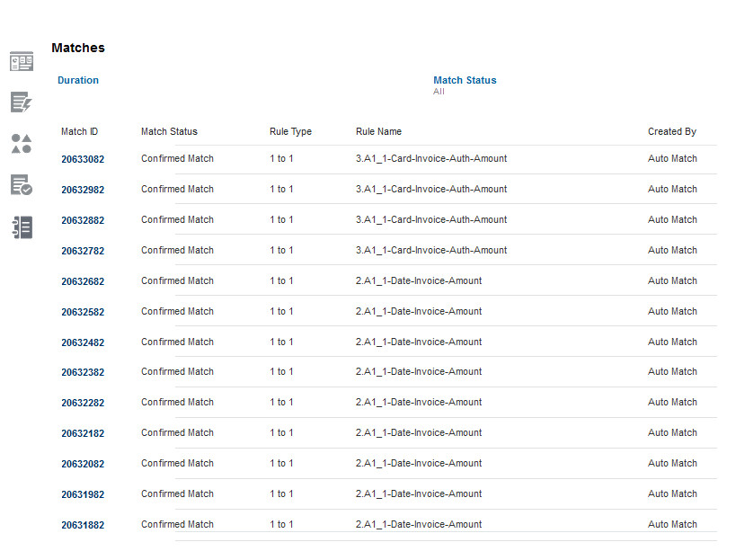Image resolution: width=736 pixels, height=560 pixels.
Task: Open the last match 20631882
Action: [x=83, y=526]
